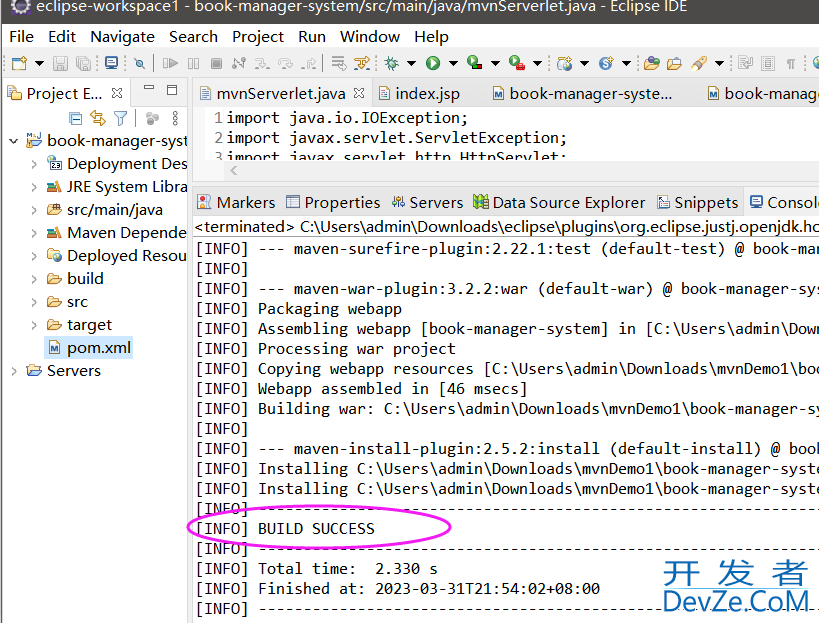Viewport: 819px width, 623px height.
Task: Toggle Word Wrap toolbar icon
Action: pyautogui.click(x=745, y=63)
